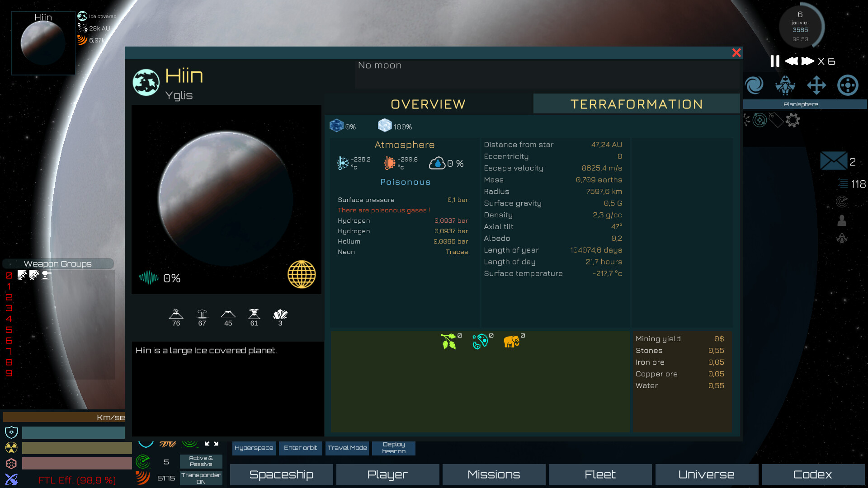Toggle the vegetation checkbox
This screenshot has height=488, width=868.
tap(459, 335)
